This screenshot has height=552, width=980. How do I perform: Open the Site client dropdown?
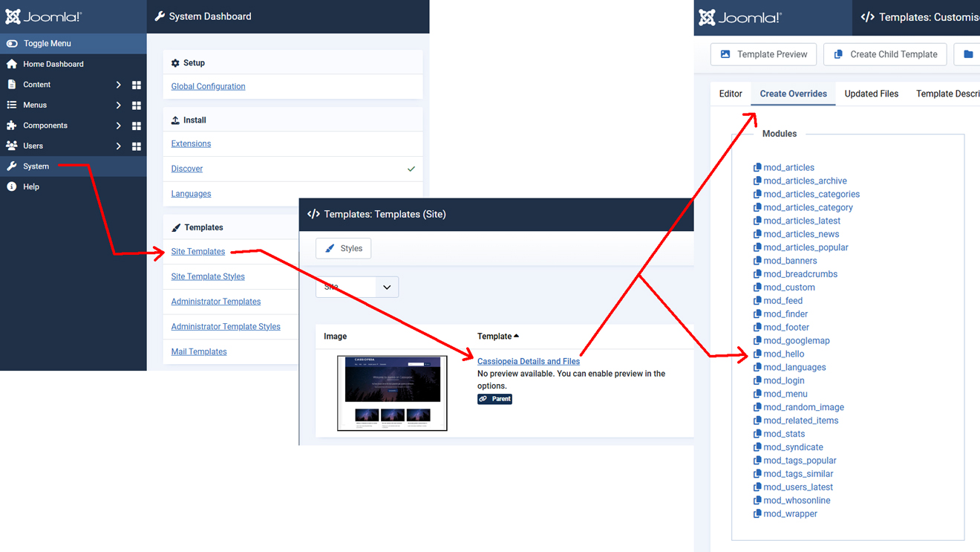[356, 288]
